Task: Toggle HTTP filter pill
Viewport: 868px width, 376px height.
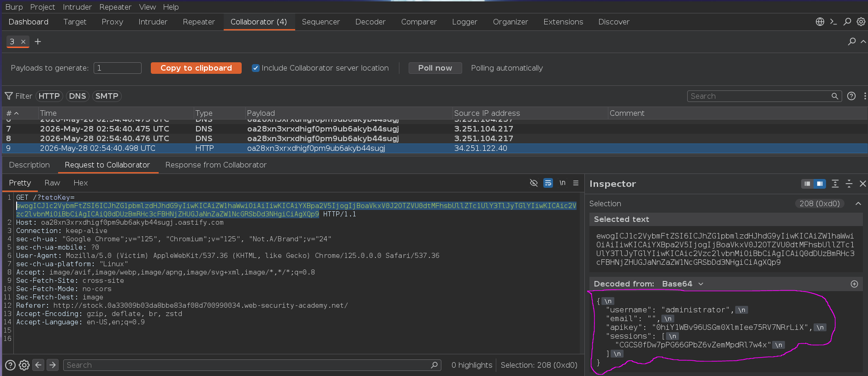Action: (49, 96)
